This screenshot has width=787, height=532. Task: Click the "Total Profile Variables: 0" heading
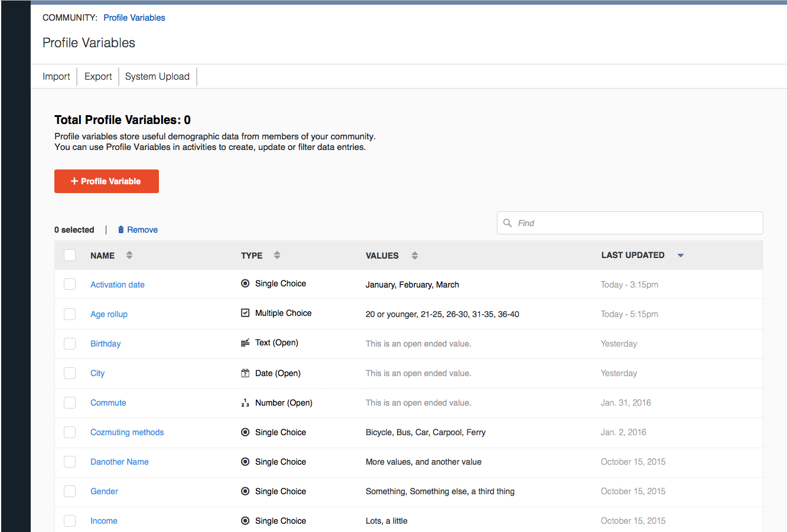[122, 120]
